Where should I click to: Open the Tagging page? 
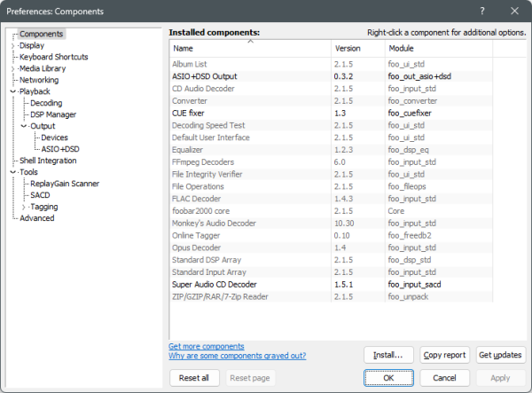pos(44,207)
